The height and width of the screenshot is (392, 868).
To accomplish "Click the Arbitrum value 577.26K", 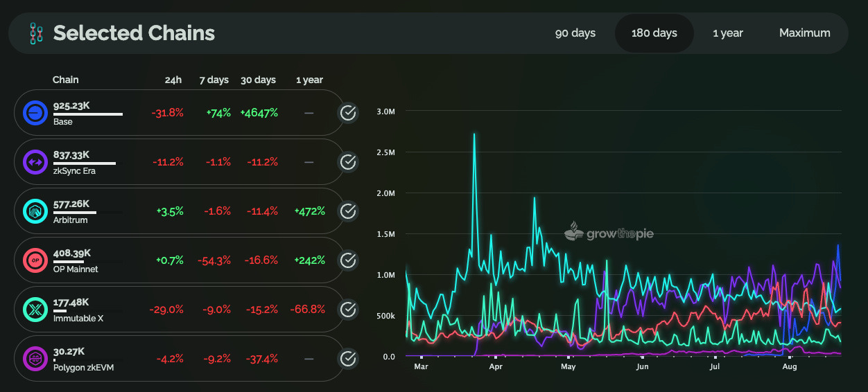I will 71,204.
